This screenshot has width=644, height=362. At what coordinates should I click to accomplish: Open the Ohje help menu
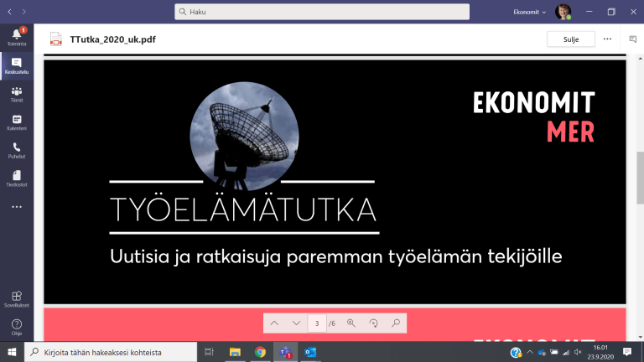coord(17,326)
